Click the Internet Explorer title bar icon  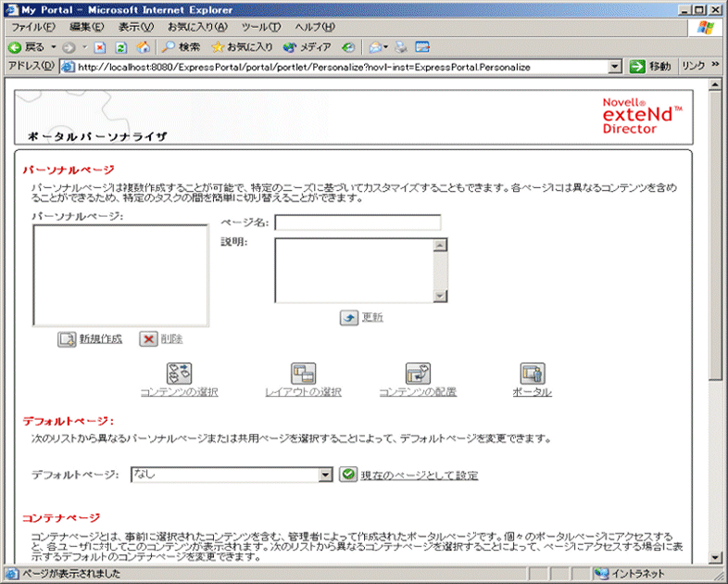coord(13,10)
